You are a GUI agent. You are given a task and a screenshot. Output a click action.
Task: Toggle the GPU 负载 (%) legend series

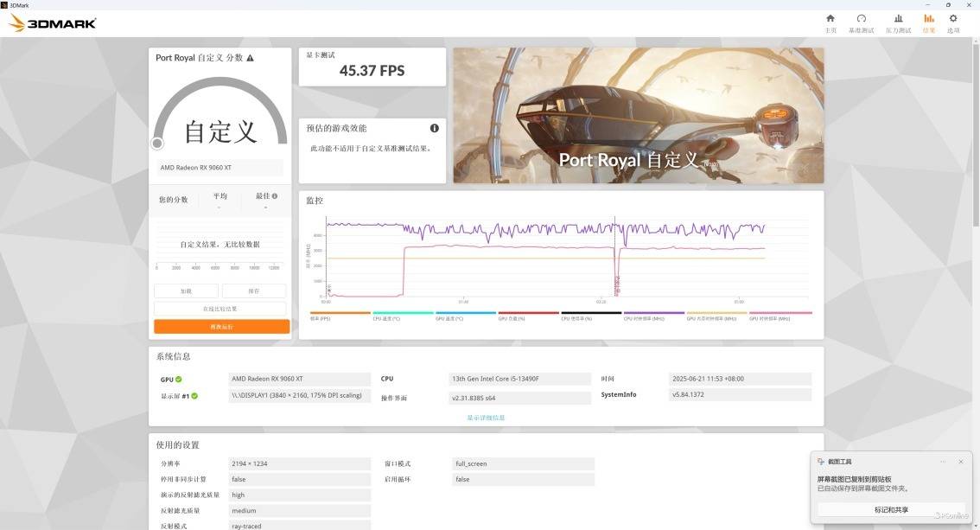click(528, 316)
